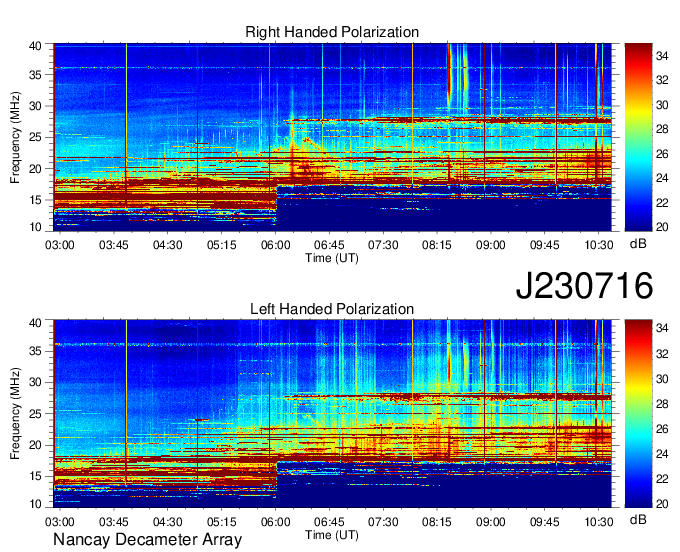680x552 pixels.
Task: Click the 30 MHz tick of lower plot
Action: pyautogui.click(x=35, y=382)
